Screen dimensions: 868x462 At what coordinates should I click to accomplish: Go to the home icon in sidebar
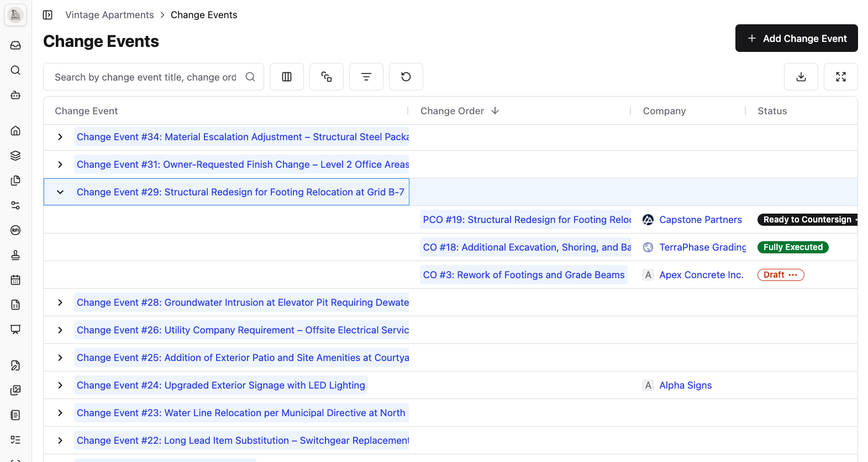coord(15,131)
